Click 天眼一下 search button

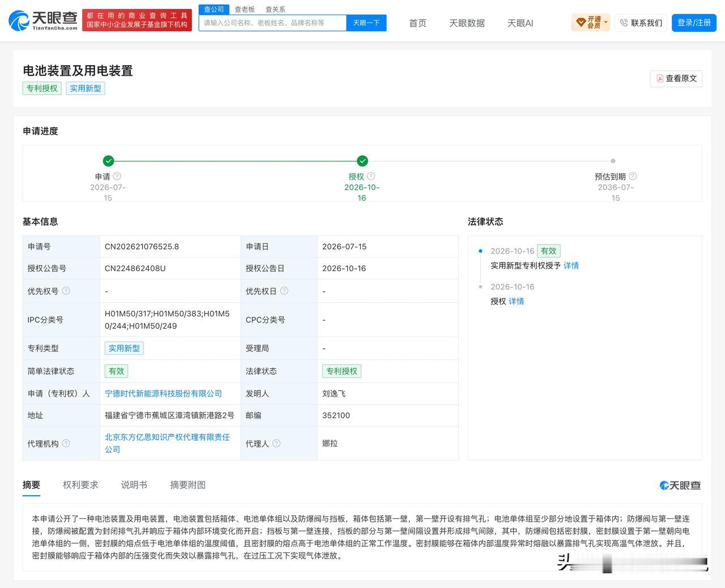point(366,23)
